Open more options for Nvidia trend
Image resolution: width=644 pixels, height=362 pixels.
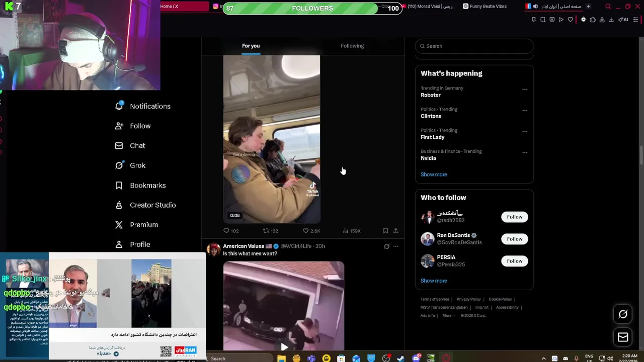point(525,153)
